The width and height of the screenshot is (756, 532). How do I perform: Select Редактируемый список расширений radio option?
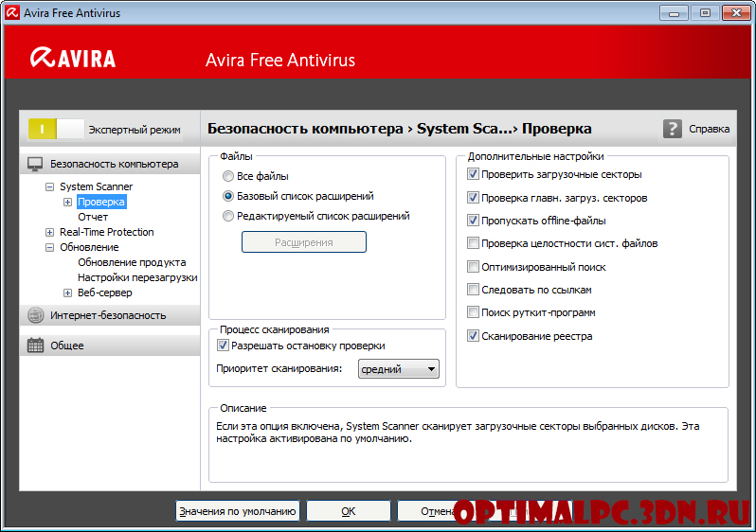228,216
